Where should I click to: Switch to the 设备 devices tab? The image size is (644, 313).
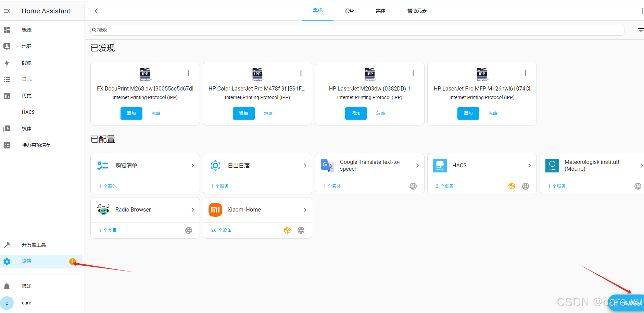click(349, 11)
